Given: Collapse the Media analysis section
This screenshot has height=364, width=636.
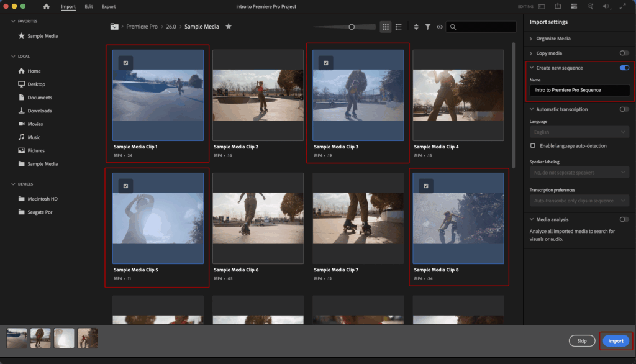Looking at the screenshot, I should click(532, 219).
